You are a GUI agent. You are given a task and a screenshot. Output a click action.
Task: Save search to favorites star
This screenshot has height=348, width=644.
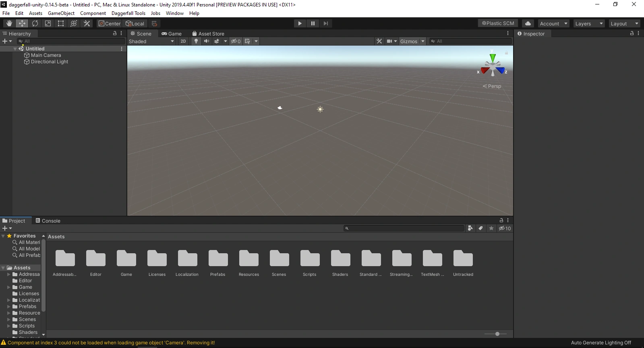(x=491, y=228)
